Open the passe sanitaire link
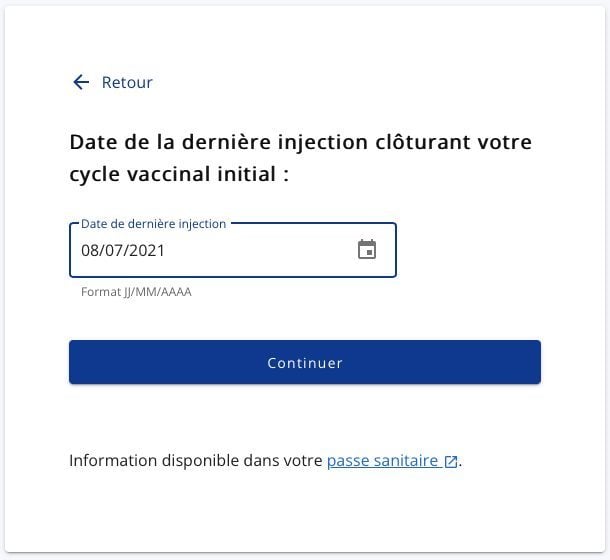This screenshot has height=560, width=610. point(393,461)
